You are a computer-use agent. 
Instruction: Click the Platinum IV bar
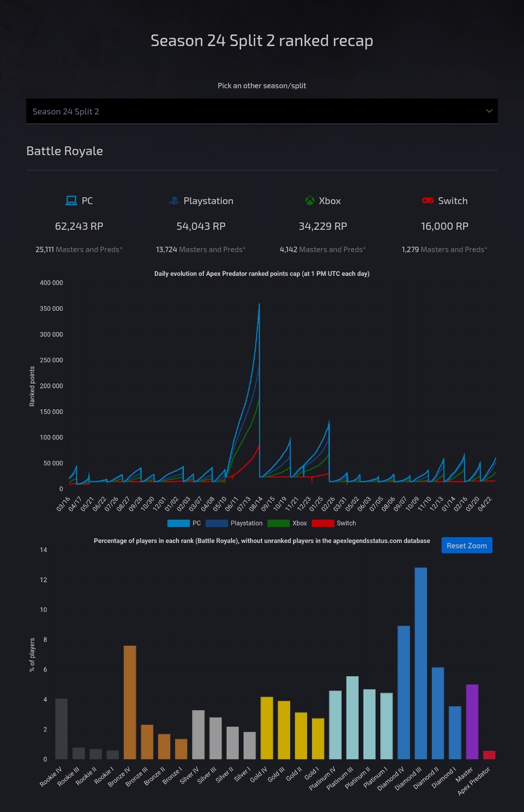click(335, 725)
